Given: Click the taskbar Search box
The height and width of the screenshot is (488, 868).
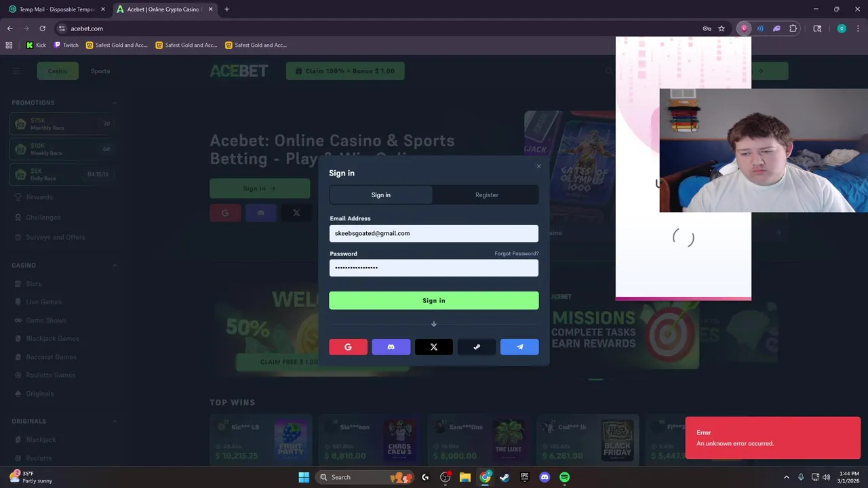Looking at the screenshot, I should coord(364,477).
